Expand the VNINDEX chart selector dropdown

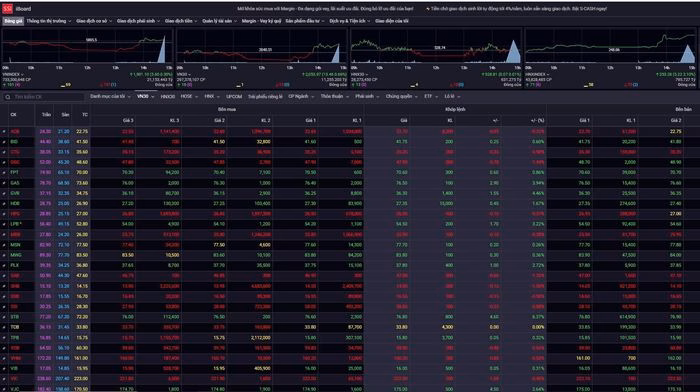(13, 75)
